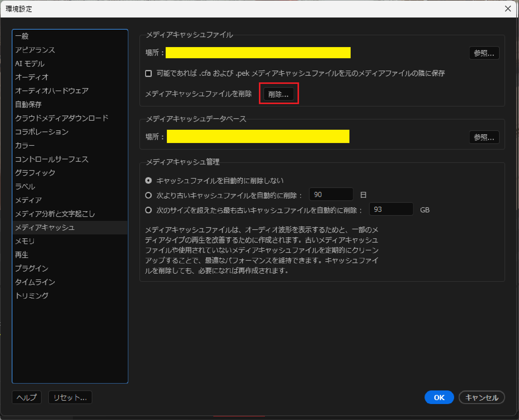Open the メモリ preferences section
The image size is (519, 420).
coord(24,241)
